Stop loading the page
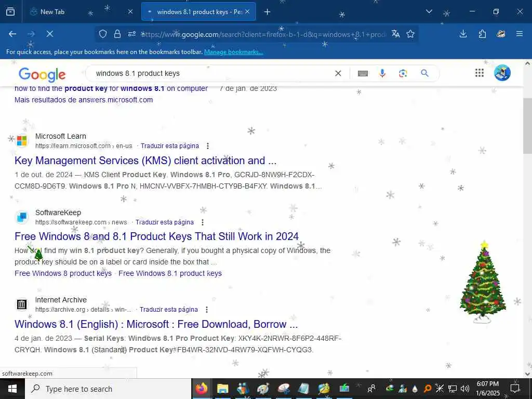Screen dimensions: 532x399 pos(49,34)
